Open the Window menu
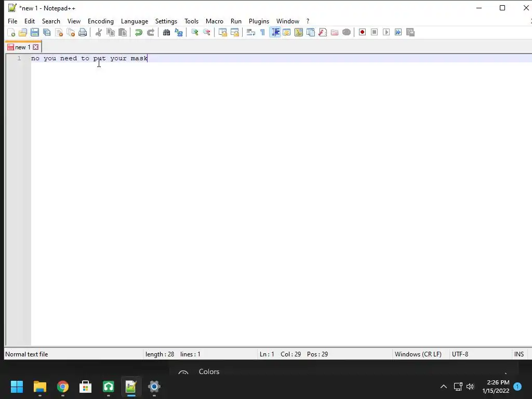The height and width of the screenshot is (399, 532). pos(288,21)
